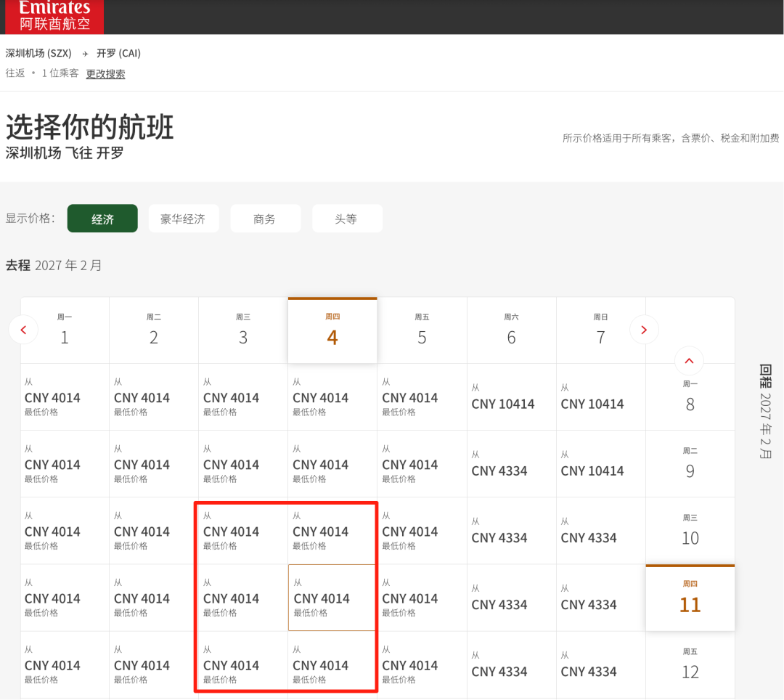784x700 pixels.
Task: Select the 头等 fare class button
Action: [347, 218]
